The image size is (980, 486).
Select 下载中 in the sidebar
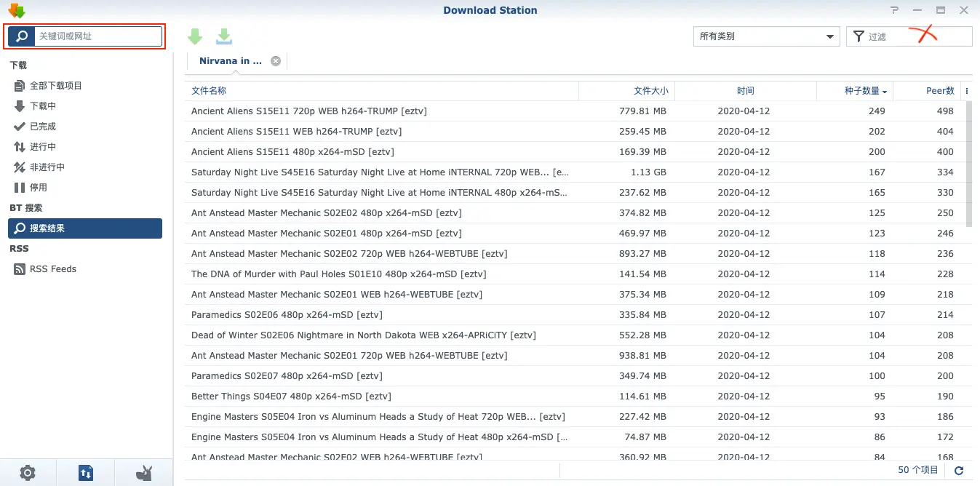tap(87, 106)
